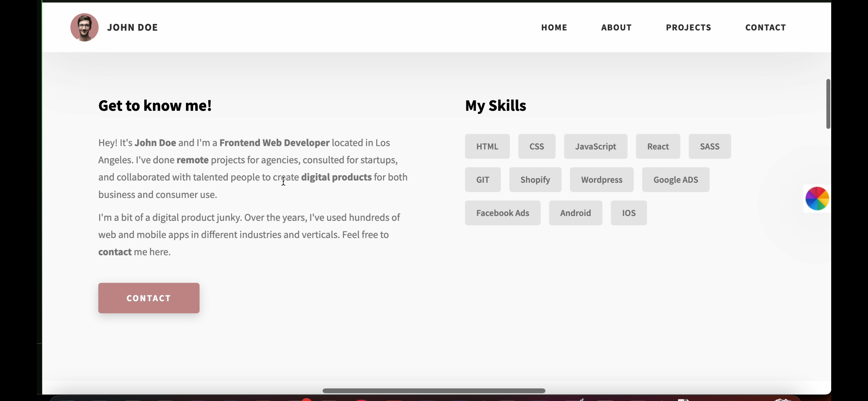
Task: Click CONTACT in the top navigation
Action: point(765,27)
